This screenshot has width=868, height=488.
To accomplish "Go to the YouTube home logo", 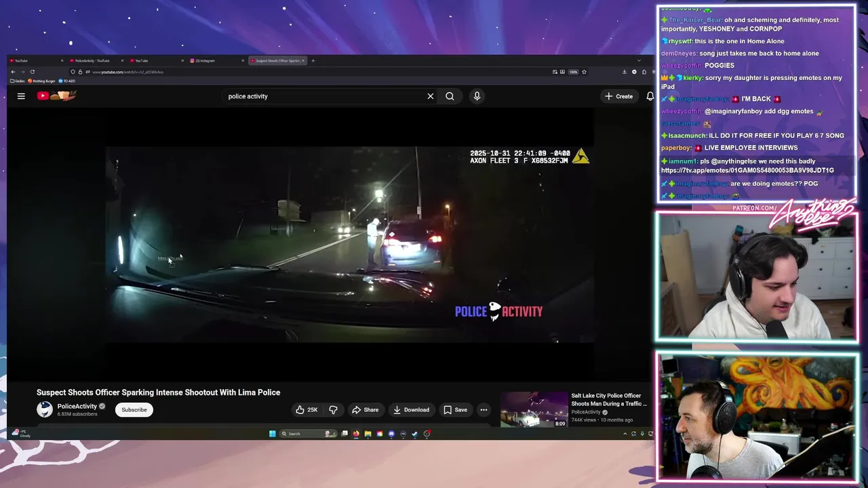I will (56, 96).
